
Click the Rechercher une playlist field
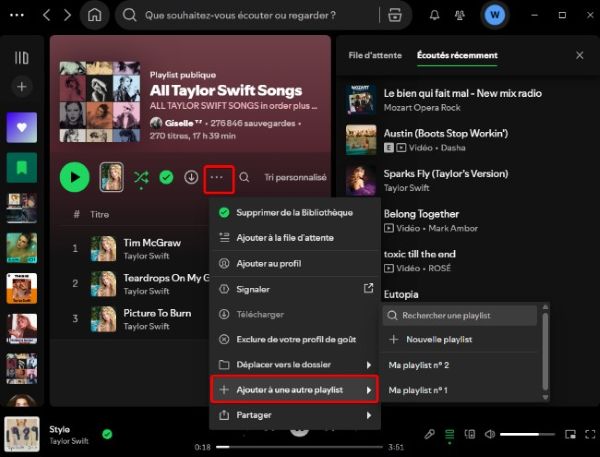[x=460, y=315]
